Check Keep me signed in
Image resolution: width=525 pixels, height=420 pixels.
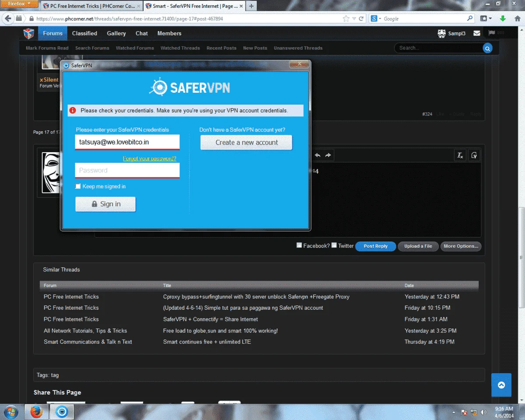point(78,186)
